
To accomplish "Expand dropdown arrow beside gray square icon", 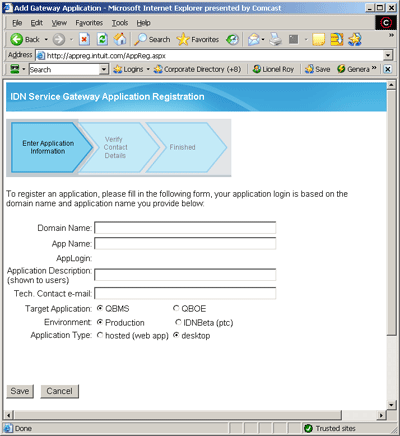I will point(306,40).
